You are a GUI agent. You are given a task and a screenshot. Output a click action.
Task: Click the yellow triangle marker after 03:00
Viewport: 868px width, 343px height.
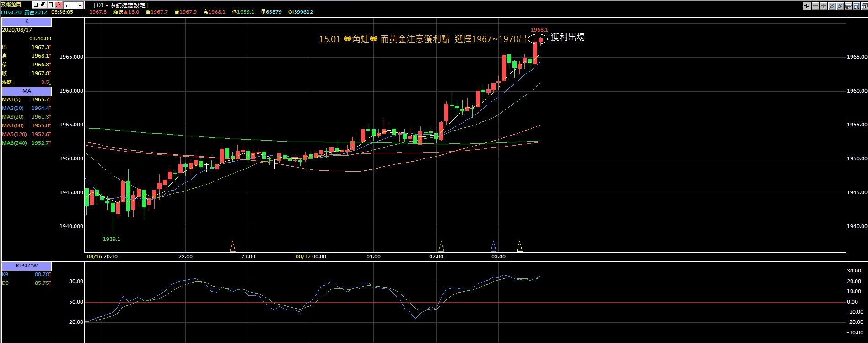(519, 246)
